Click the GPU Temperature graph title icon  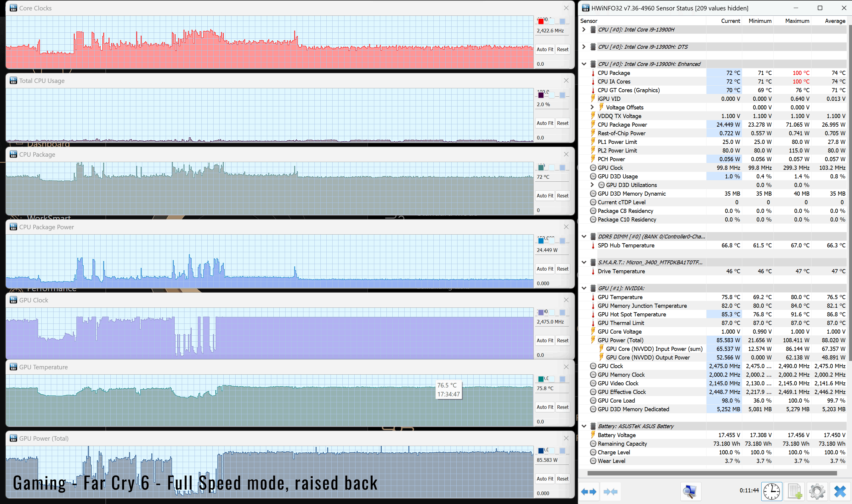click(x=13, y=367)
